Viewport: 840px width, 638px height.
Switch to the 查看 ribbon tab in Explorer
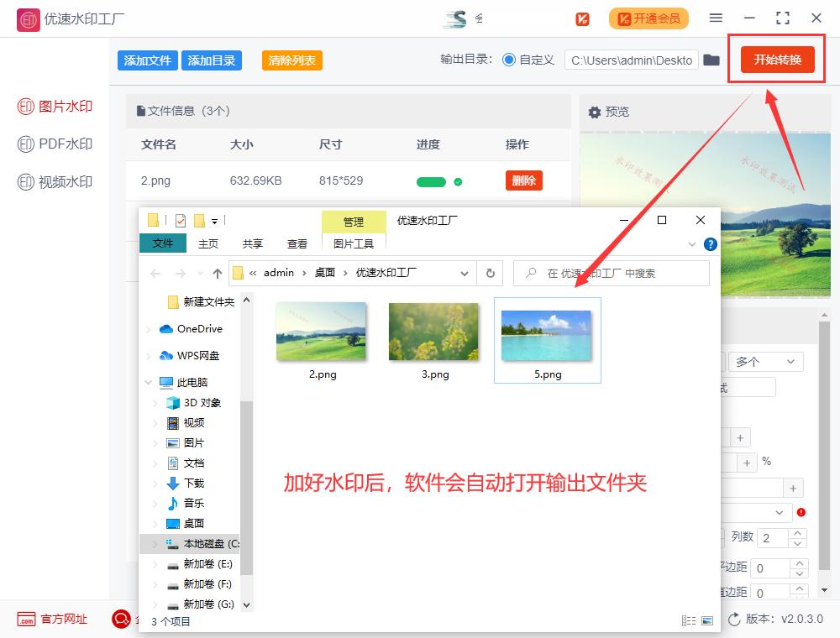[297, 243]
